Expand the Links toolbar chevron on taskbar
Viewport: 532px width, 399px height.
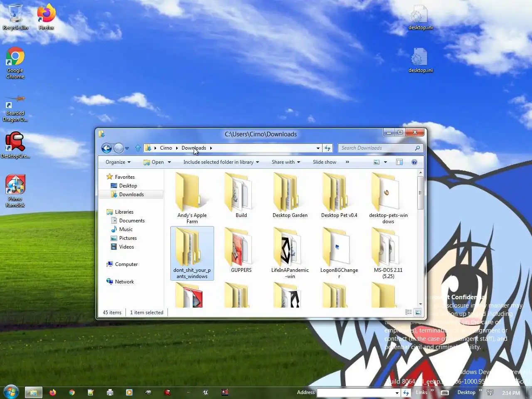[432, 390]
